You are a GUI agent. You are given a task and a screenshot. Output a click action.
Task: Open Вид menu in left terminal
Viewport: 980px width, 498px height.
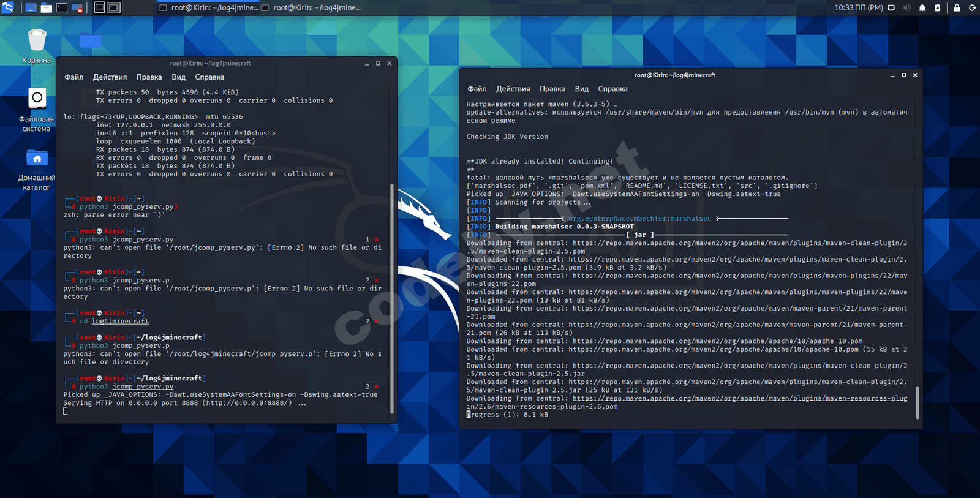(178, 77)
